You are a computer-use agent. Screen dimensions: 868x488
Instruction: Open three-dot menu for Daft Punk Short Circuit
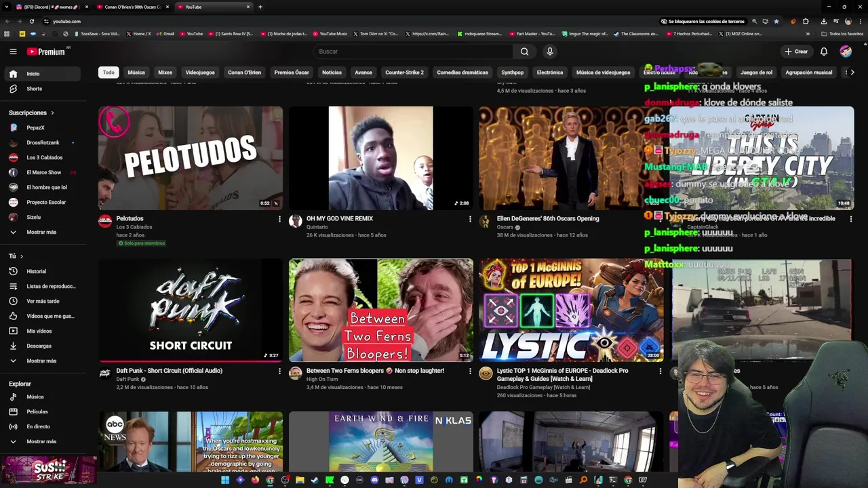279,371
